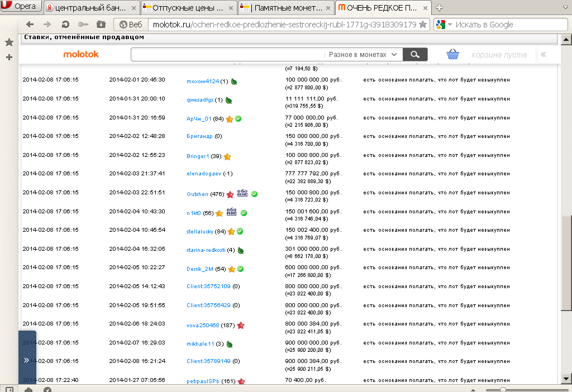The image size is (572, 392).
Task: Adjust the zoom slider in the status bar
Action: coord(503,389)
